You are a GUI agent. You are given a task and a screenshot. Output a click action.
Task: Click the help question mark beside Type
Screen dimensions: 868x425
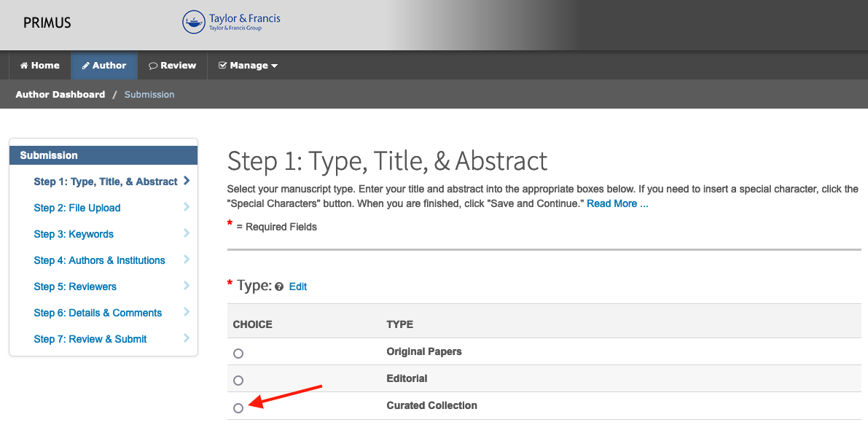click(279, 287)
